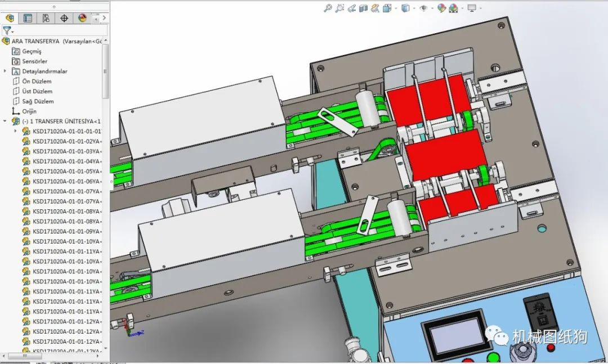Click the Hide/Show Items eye icon

(x=423, y=8)
